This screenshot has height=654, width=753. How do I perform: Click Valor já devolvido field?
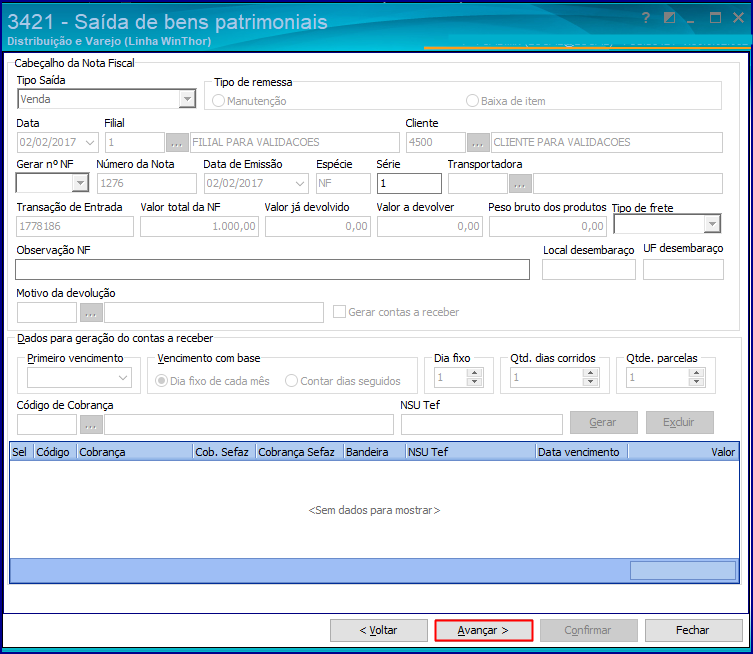click(x=318, y=227)
